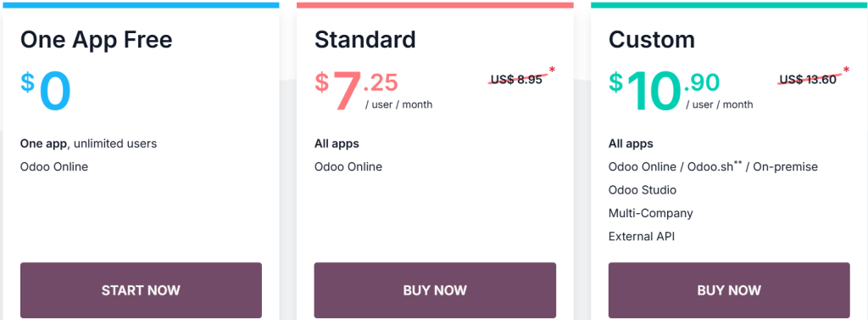Screen dimensions: 868x320
Task: Select the Custom plan heading
Action: point(652,40)
